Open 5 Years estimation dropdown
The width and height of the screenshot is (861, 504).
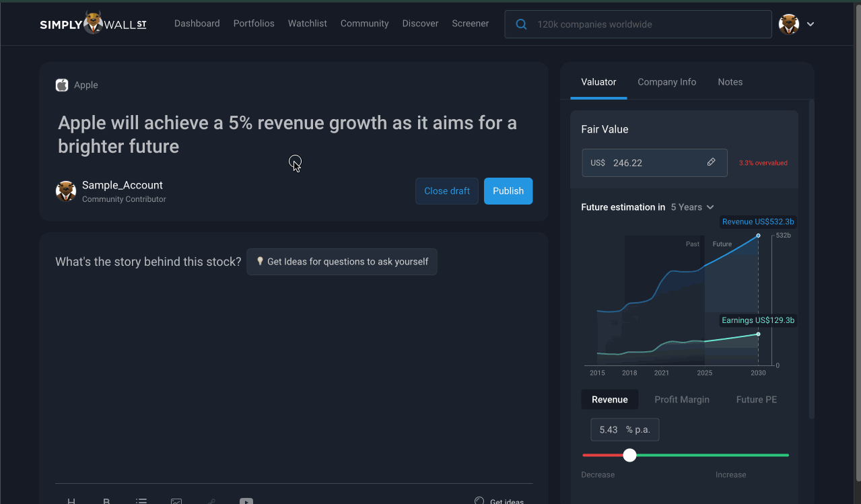coord(693,207)
